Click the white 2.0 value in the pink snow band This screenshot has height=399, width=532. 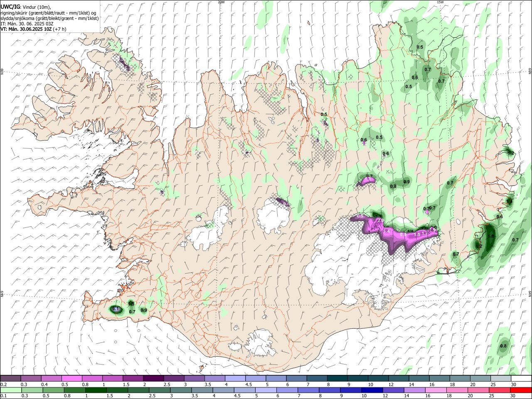point(380,220)
